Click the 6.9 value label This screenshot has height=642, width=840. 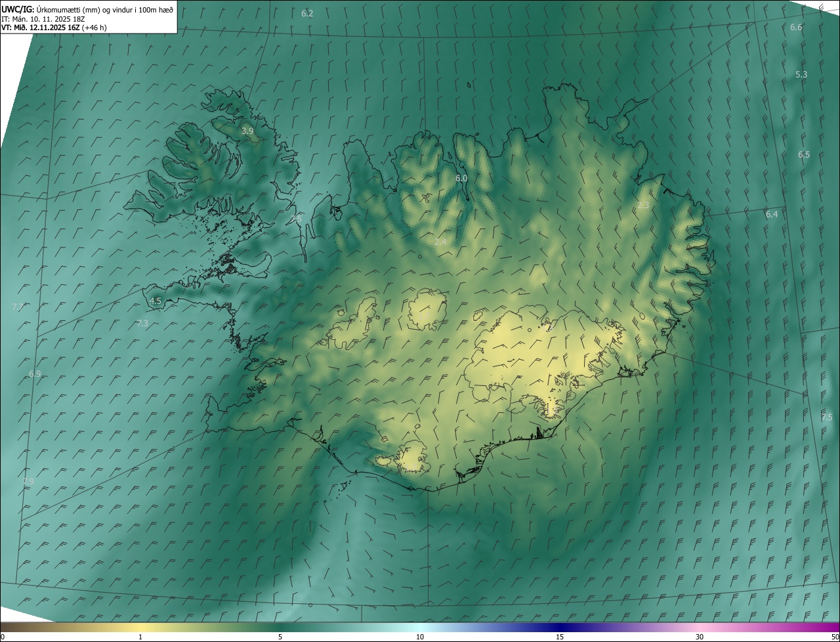[x=35, y=374]
